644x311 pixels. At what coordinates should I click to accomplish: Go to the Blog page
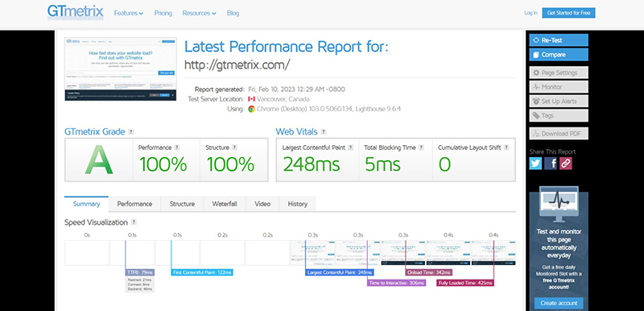(x=233, y=13)
